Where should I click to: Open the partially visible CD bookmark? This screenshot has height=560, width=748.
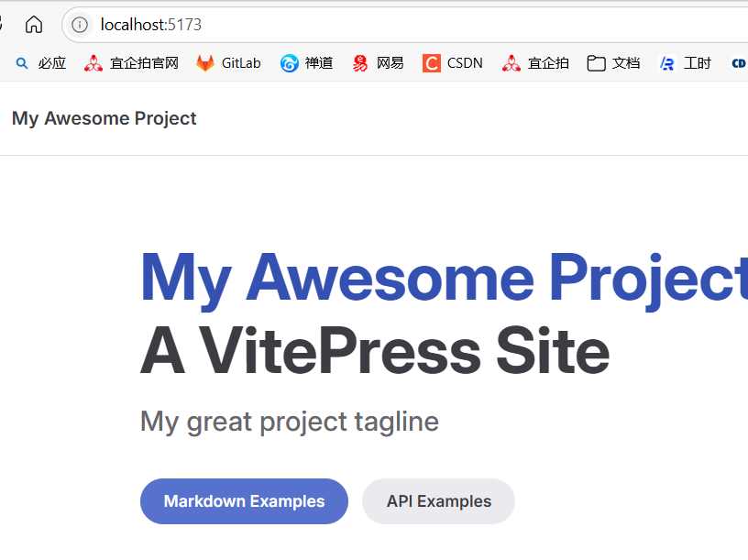(739, 62)
